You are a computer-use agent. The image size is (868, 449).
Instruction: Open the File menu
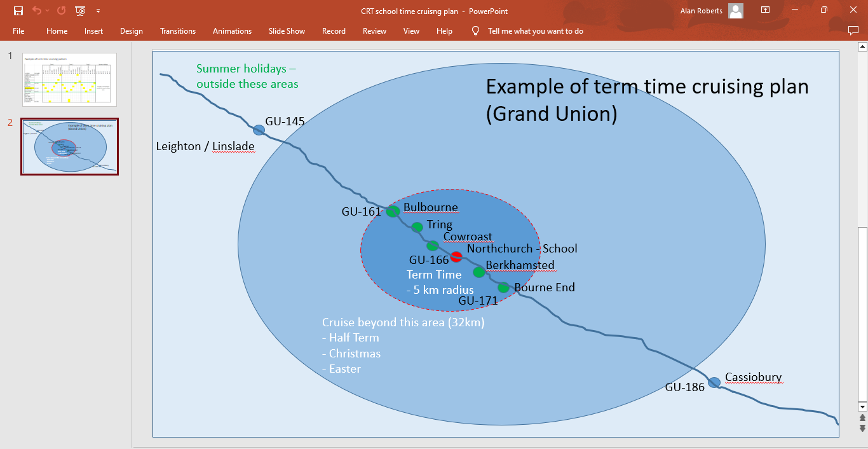tap(18, 31)
